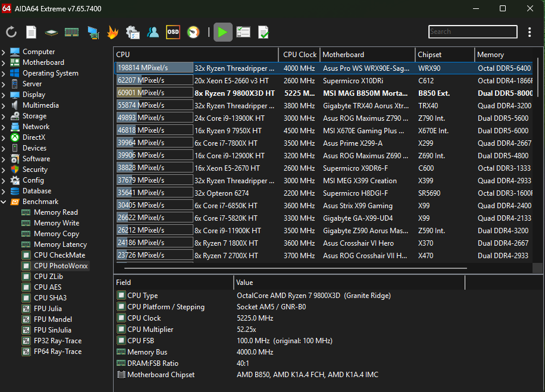
Task: Expand the Multimedia tree node
Action: pyautogui.click(x=4, y=106)
